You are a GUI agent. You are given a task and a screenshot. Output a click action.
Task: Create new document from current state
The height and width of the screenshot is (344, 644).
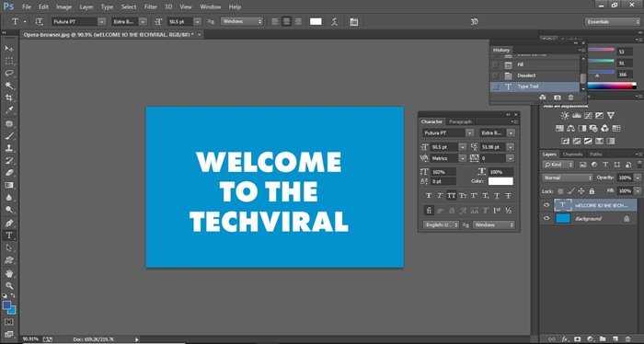click(543, 97)
